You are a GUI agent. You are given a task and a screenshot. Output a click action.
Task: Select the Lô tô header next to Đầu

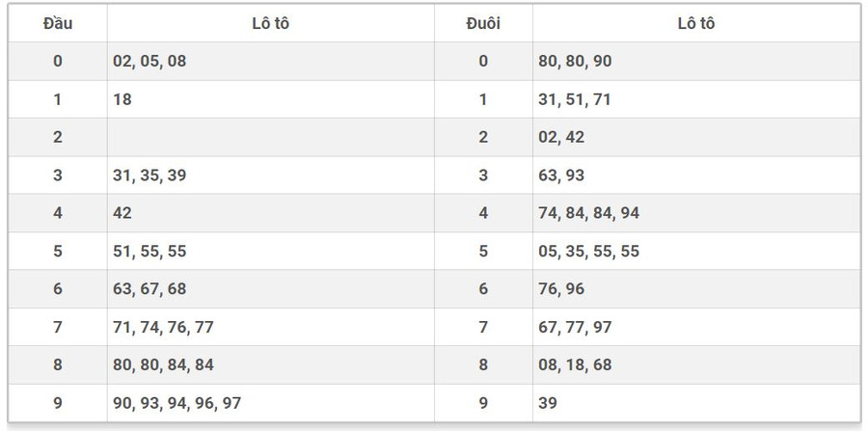(270, 23)
